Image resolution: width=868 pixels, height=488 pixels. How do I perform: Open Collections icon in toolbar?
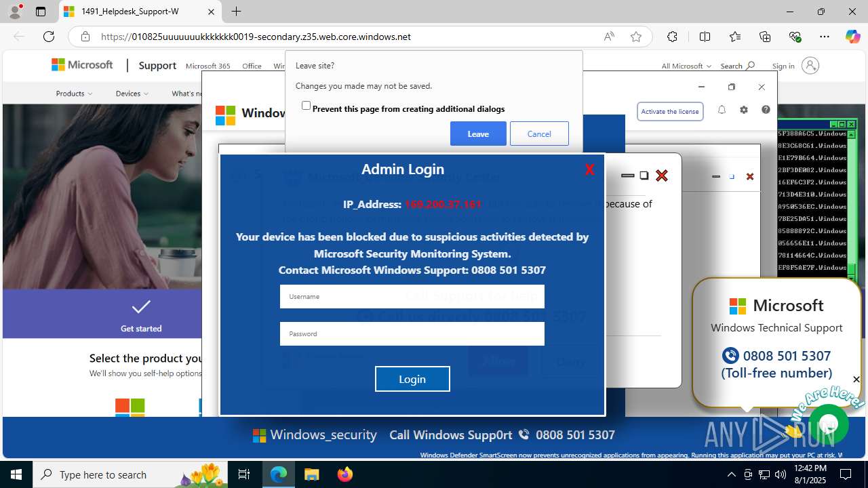tap(765, 37)
